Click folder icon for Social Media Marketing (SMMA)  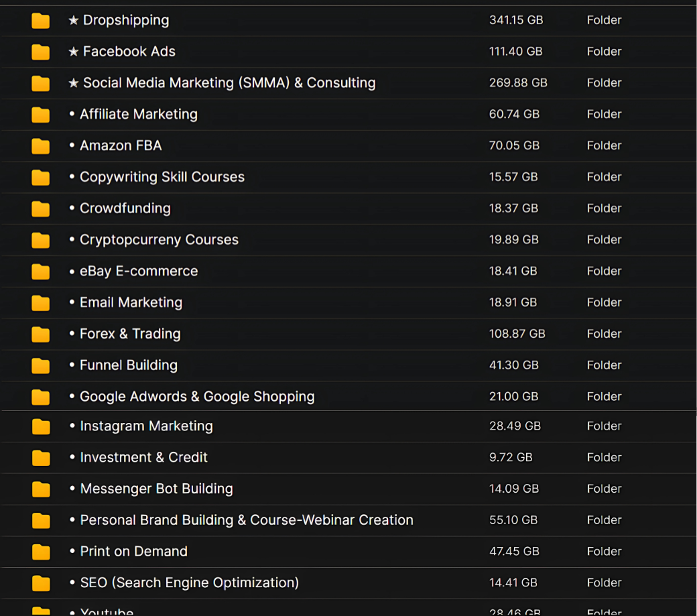pyautogui.click(x=40, y=83)
